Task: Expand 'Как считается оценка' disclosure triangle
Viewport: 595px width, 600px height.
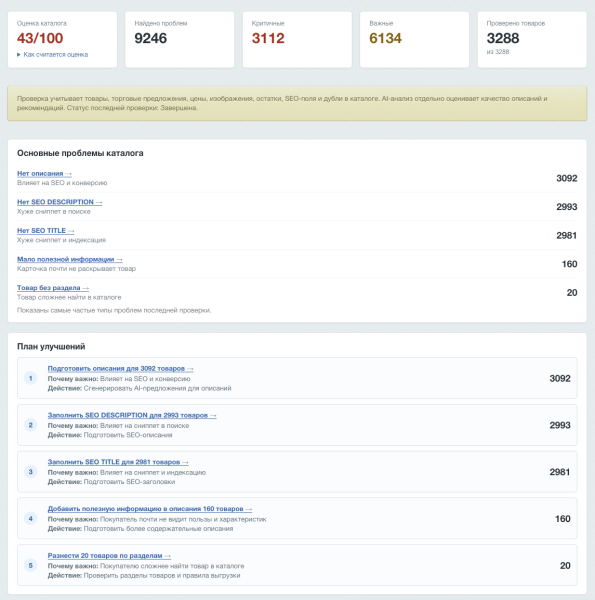Action: pyautogui.click(x=52, y=55)
